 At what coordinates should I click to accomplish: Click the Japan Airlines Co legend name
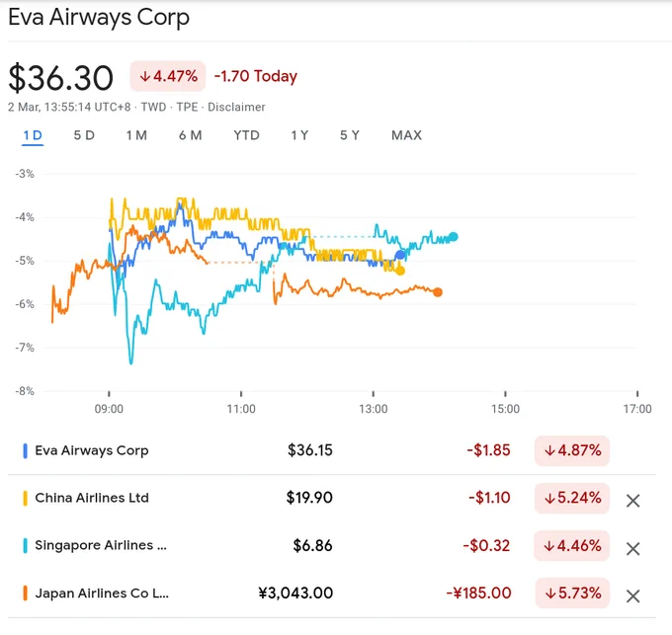(102, 594)
